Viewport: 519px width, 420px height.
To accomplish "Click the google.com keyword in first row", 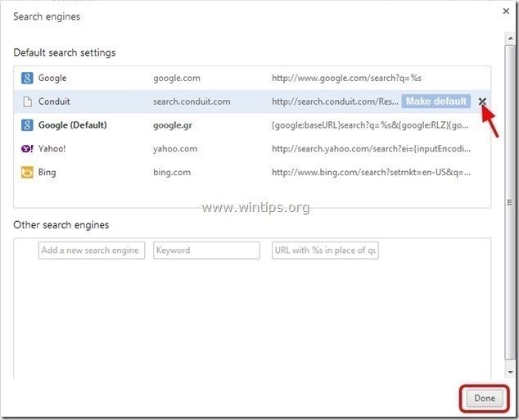I will click(x=177, y=79).
